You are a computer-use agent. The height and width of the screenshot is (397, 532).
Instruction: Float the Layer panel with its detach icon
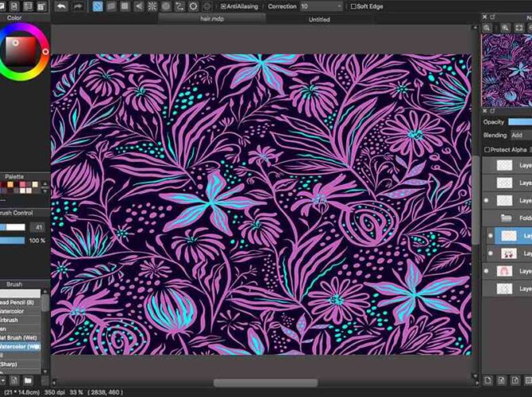[x=492, y=110]
